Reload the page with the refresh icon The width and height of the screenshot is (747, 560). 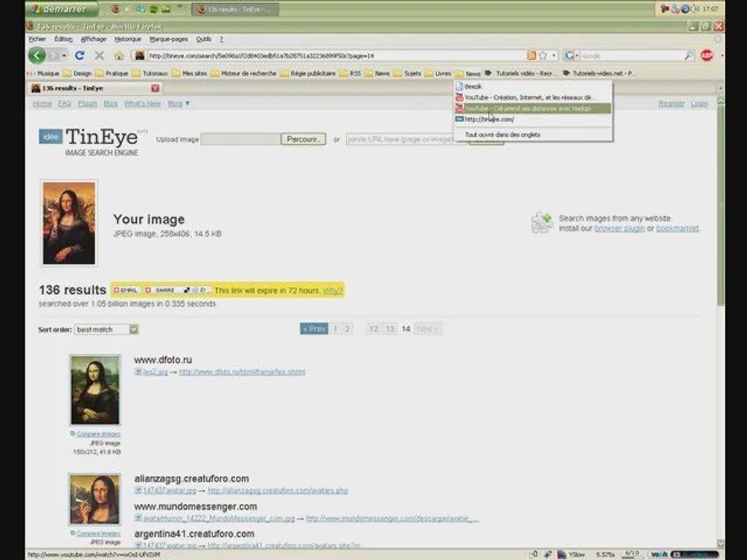tap(79, 56)
